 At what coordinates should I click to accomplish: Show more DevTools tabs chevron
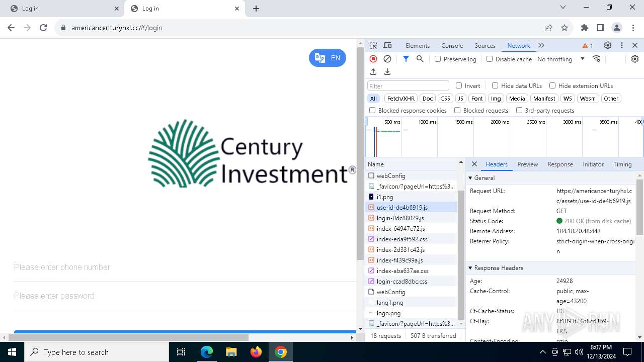click(x=541, y=45)
